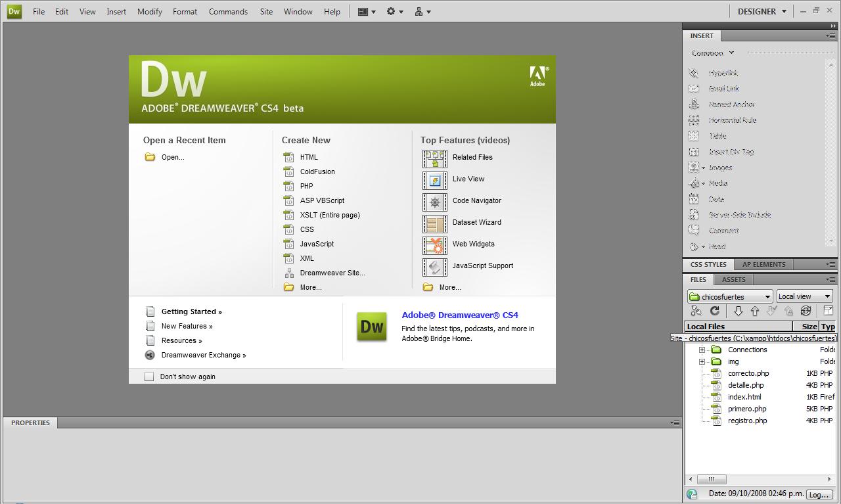Screen dimensions: 841x504
Task: Open the Commands menu
Action: pos(228,11)
